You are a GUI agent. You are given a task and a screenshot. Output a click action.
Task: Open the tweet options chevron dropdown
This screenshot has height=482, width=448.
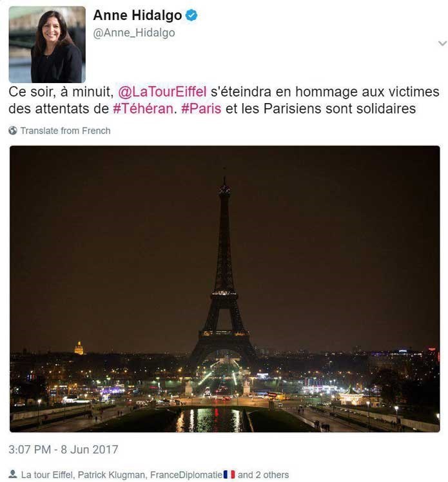pos(442,43)
